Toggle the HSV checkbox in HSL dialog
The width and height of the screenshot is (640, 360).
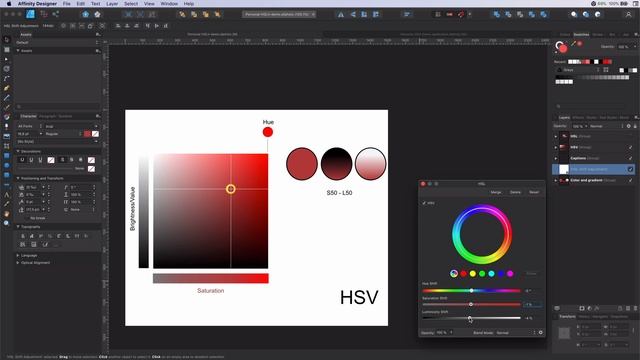coord(424,203)
